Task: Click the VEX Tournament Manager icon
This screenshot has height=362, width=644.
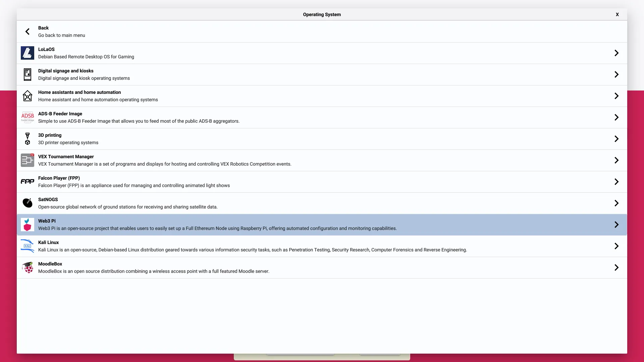Action: [x=28, y=160]
